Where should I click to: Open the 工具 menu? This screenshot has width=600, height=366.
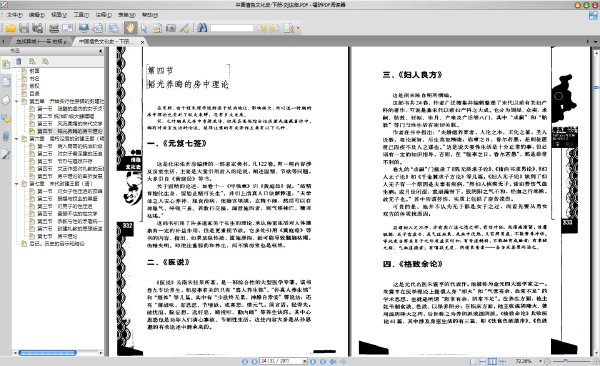click(x=81, y=15)
